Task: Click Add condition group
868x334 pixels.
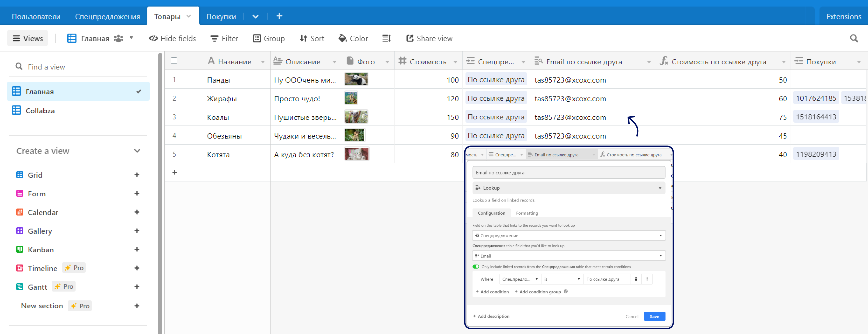Action: 538,292
